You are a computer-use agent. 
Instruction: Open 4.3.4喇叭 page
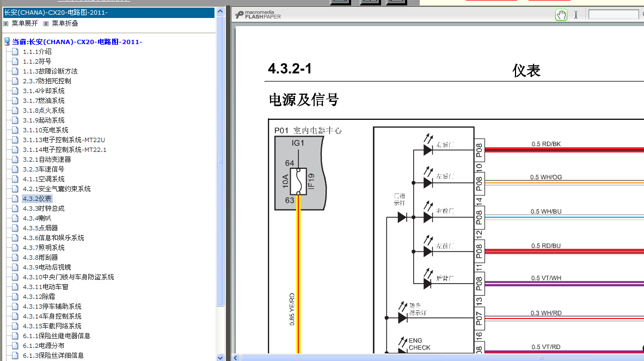(x=37, y=218)
